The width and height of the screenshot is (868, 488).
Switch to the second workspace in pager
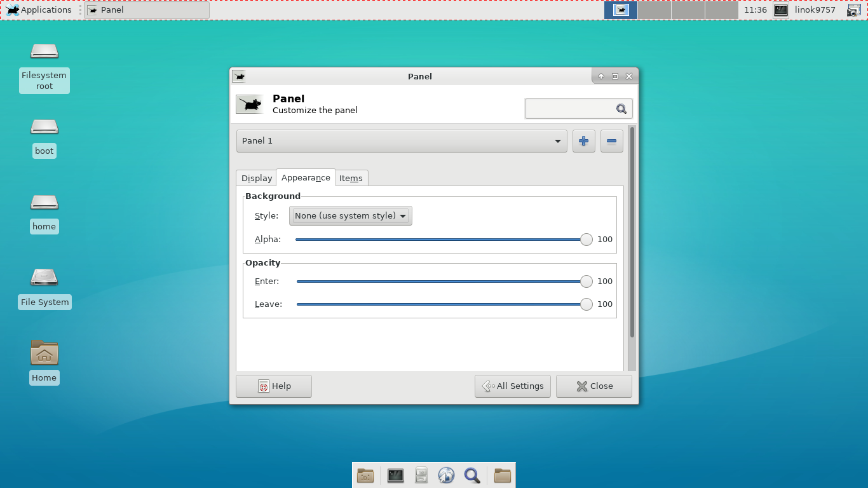(x=654, y=10)
